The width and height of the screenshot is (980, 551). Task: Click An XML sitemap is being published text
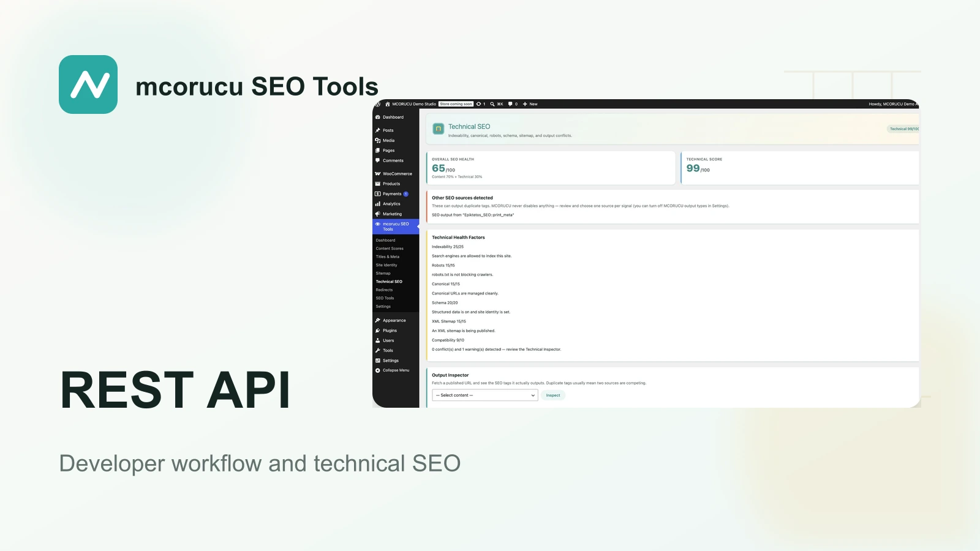coord(464,331)
